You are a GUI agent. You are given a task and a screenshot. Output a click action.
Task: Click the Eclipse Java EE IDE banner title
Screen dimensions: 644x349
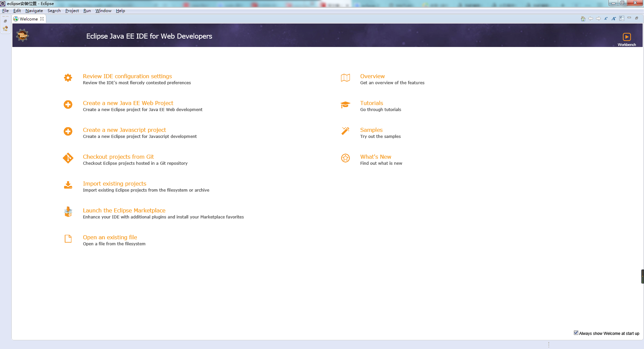[149, 36]
